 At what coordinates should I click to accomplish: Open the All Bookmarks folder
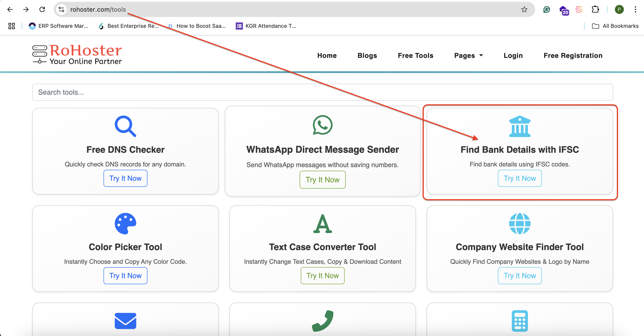pyautogui.click(x=615, y=26)
